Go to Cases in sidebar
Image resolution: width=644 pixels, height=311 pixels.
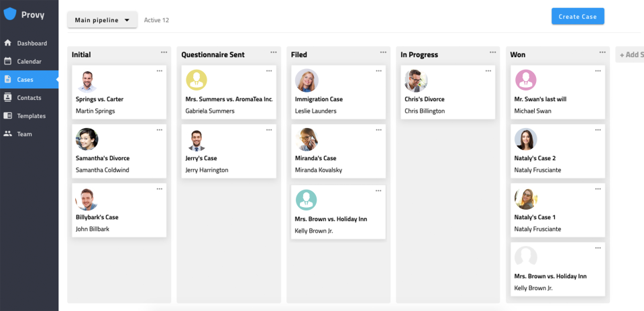click(25, 79)
